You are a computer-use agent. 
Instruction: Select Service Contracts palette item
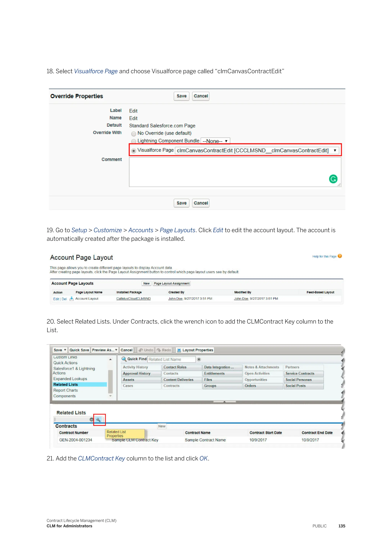tap(304, 374)
